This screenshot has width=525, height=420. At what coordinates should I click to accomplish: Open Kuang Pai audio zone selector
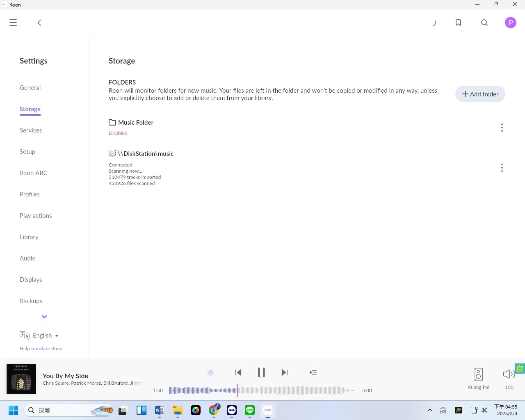478,378
